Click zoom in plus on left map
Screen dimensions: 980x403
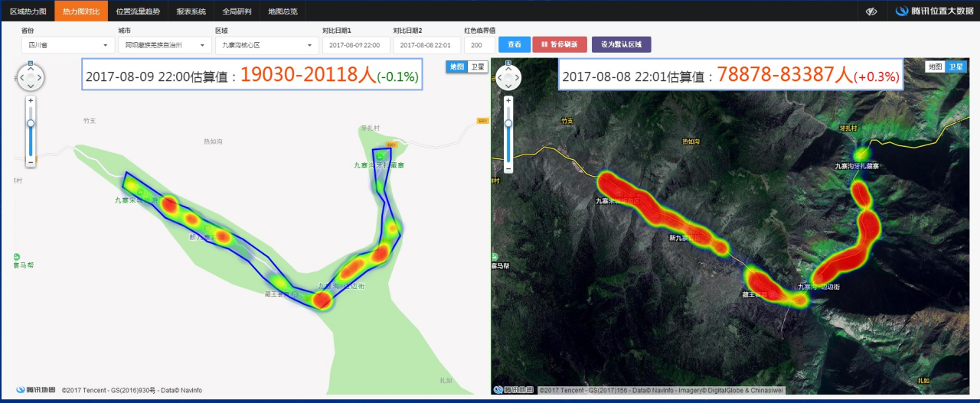point(31,100)
